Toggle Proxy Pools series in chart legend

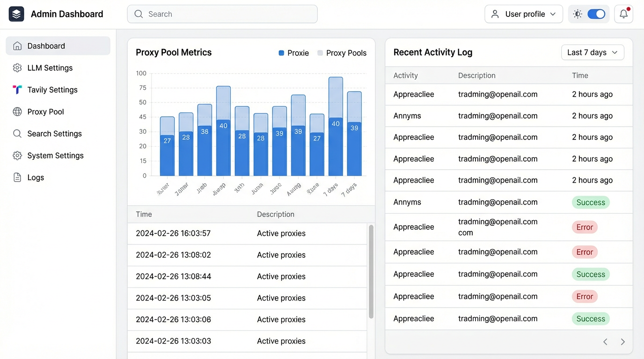point(342,53)
